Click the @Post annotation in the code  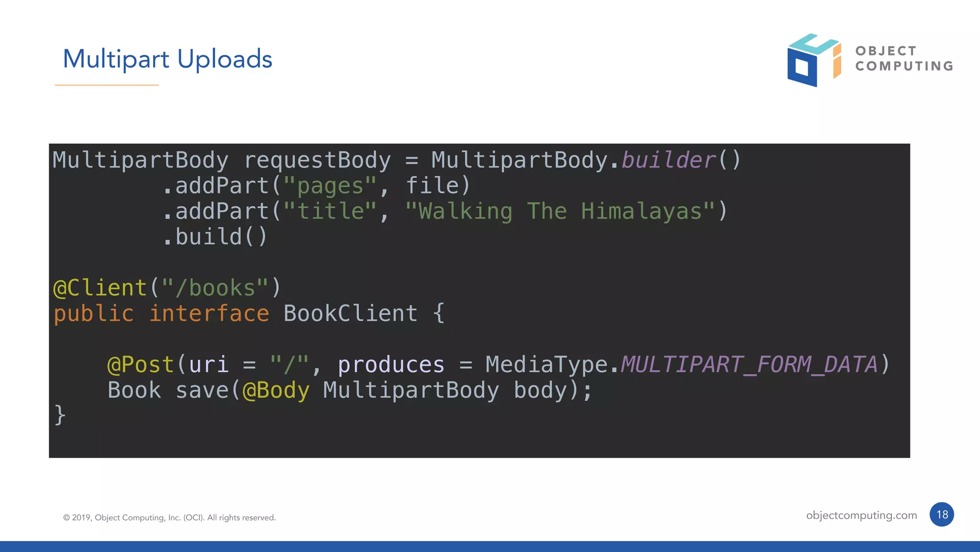click(x=140, y=365)
